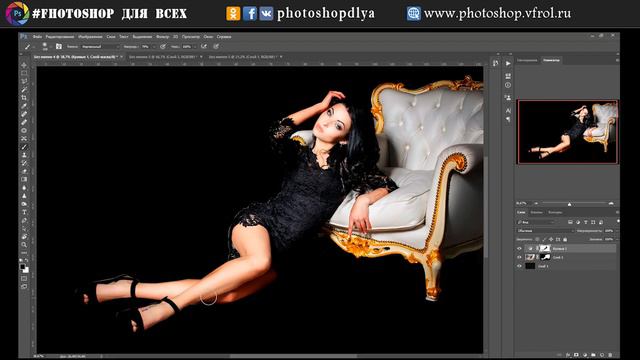The width and height of the screenshot is (640, 360).
Task: Toggle pressure for size in options bar
Action: 216,47
